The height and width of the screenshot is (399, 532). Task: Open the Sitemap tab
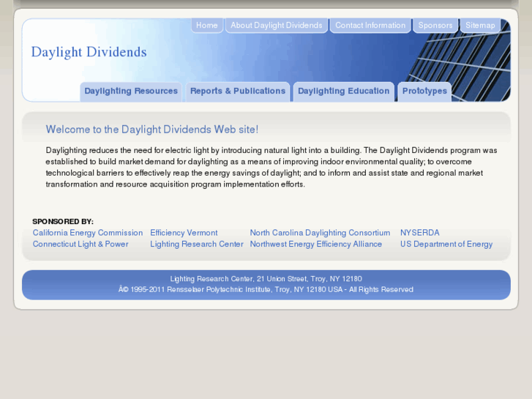click(480, 26)
